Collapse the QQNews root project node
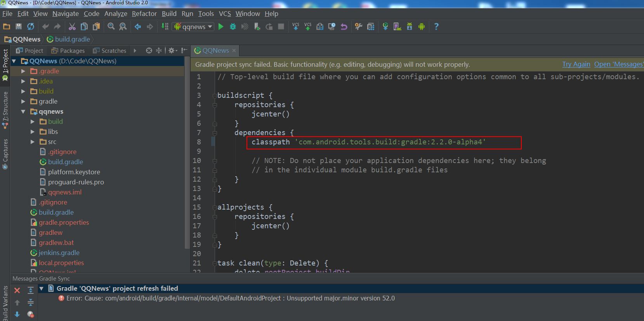This screenshot has height=321, width=644. pos(14,61)
